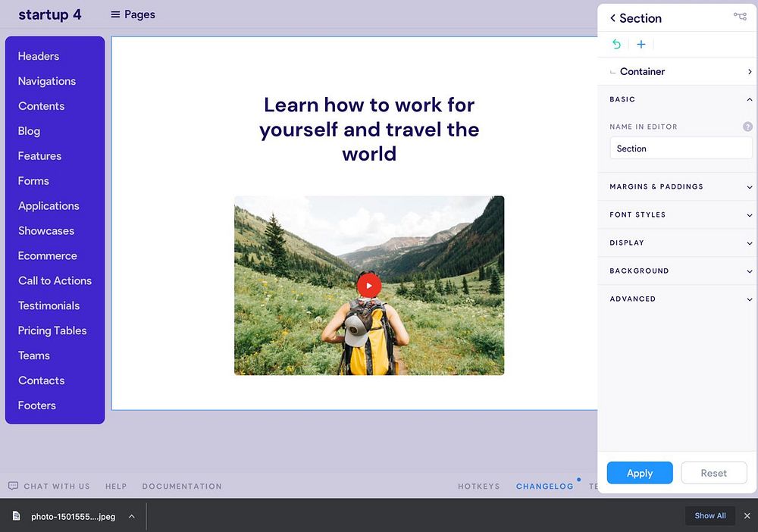
Task: Click the chat bubble icon in footer bar
Action: click(14, 486)
